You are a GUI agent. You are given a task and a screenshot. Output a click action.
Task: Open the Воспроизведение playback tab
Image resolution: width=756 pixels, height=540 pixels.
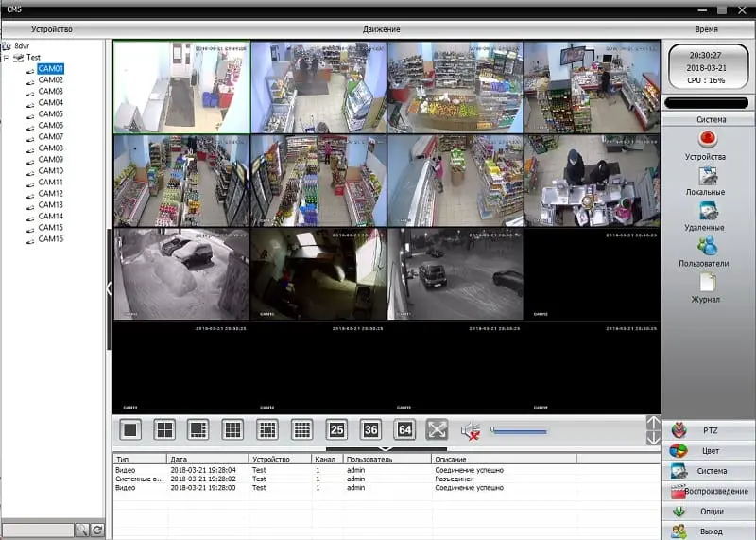[x=709, y=492]
